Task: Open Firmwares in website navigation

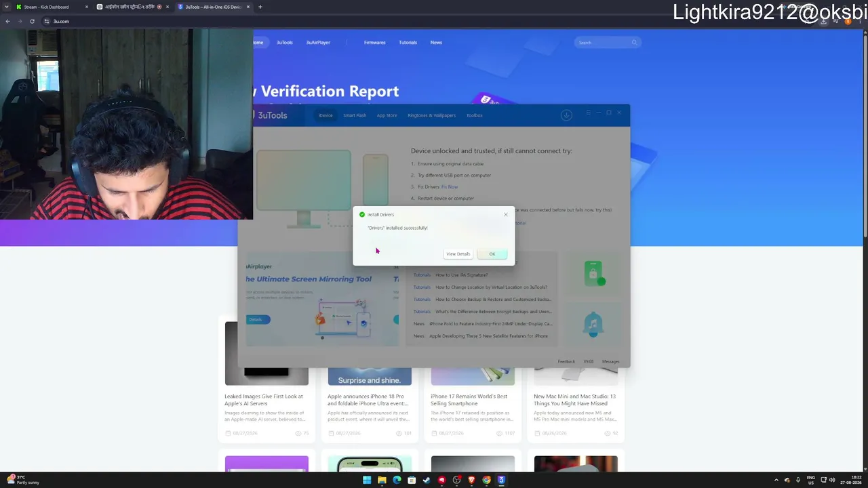Action: (374, 43)
